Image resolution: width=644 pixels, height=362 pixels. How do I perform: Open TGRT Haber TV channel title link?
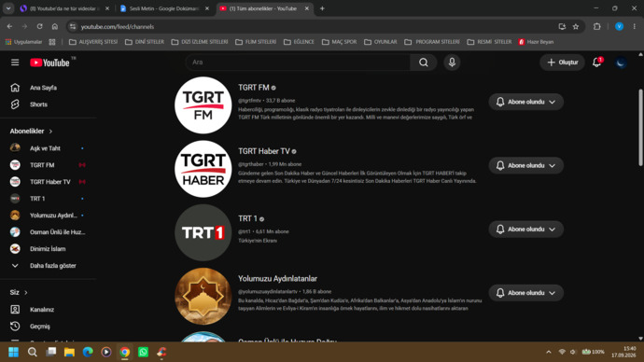click(x=264, y=151)
